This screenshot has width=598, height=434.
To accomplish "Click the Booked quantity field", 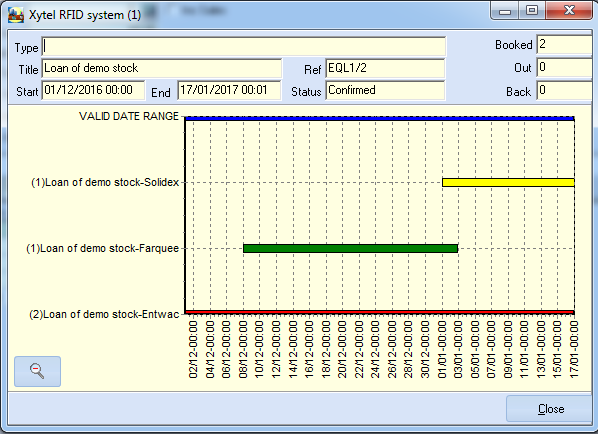I will click(564, 45).
